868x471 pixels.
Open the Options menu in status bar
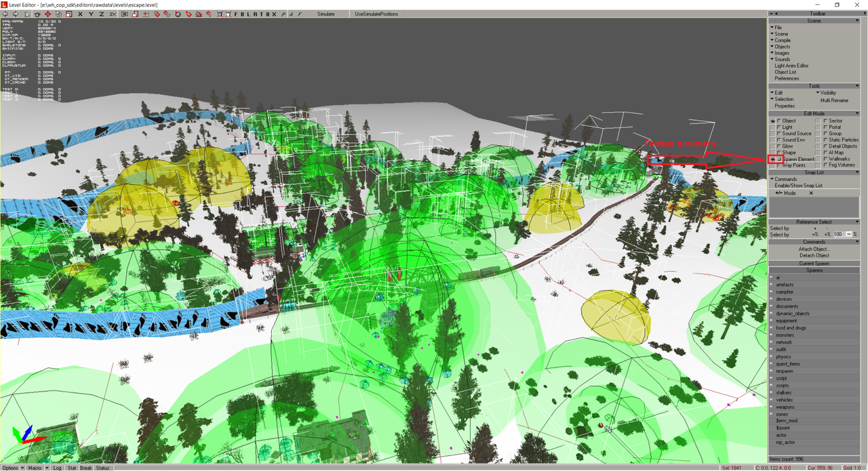coord(12,468)
